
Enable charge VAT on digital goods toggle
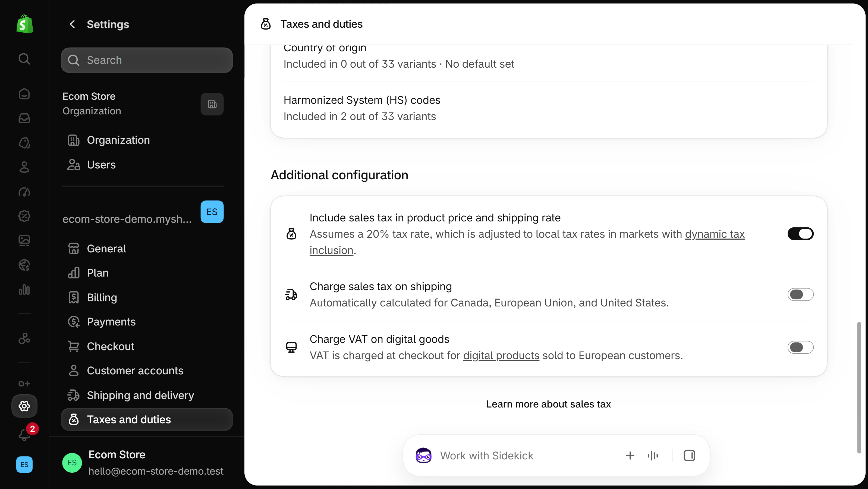800,347
